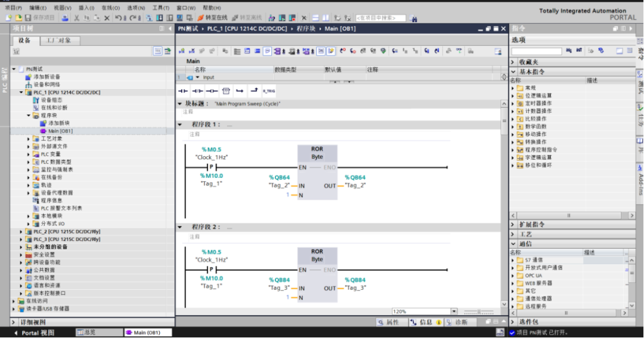
Task: Click the search-in-project binoculars icon
Action: (413, 18)
